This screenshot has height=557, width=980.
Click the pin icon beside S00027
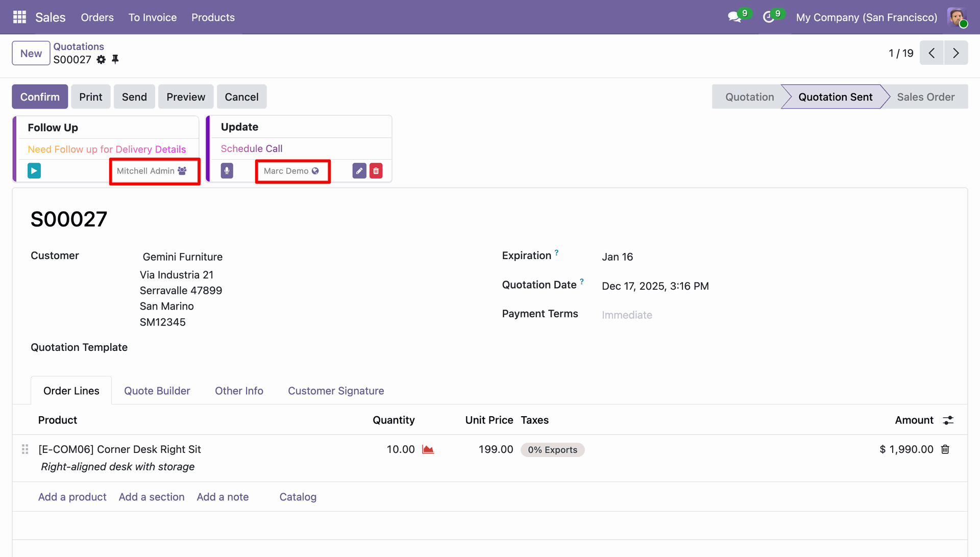click(115, 60)
